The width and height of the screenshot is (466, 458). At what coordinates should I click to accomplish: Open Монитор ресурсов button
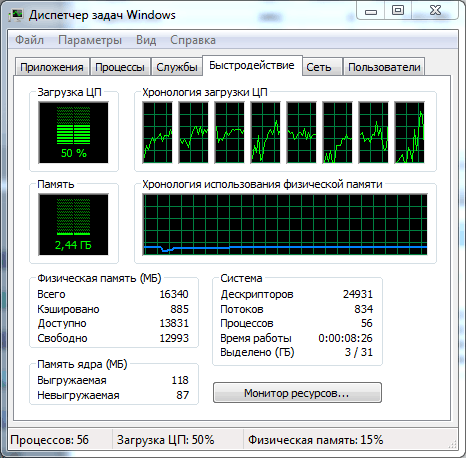297,393
